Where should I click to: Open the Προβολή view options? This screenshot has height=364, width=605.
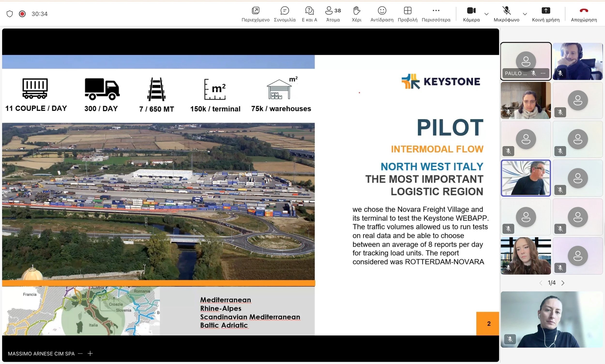407,14
